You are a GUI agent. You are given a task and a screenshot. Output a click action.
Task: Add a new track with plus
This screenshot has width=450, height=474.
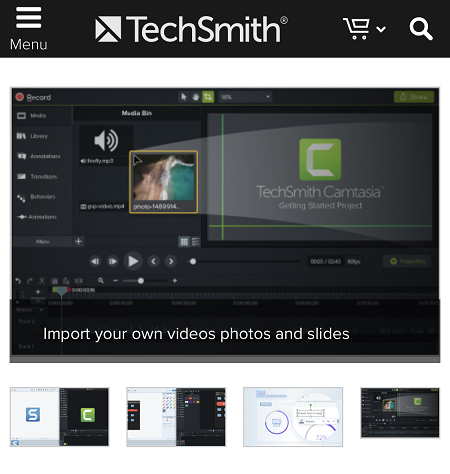point(38,292)
